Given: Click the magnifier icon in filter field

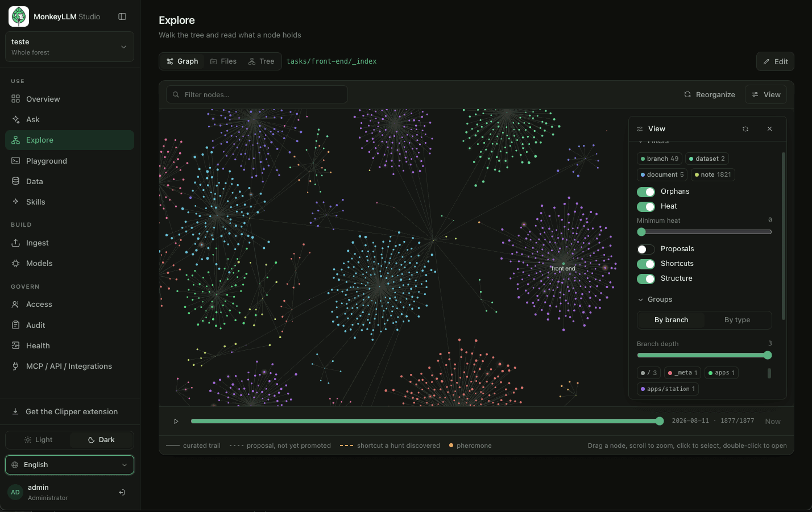Looking at the screenshot, I should tap(176, 94).
